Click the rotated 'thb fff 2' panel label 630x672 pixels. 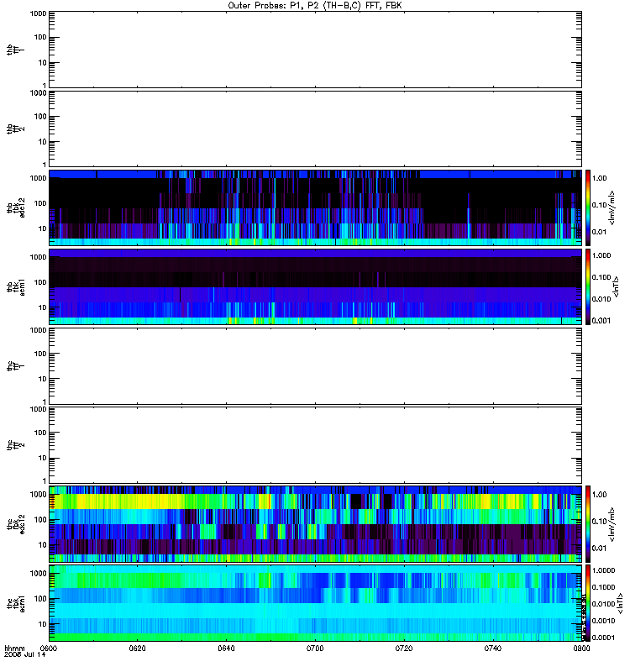click(x=15, y=129)
